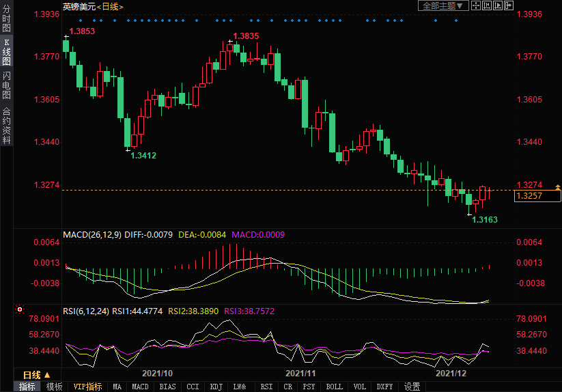Switch to the 模板 tab
562x392 pixels.
tap(54, 387)
